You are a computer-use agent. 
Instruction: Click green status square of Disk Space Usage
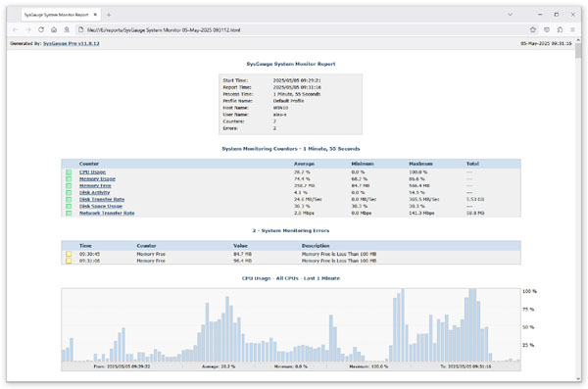pyautogui.click(x=69, y=206)
